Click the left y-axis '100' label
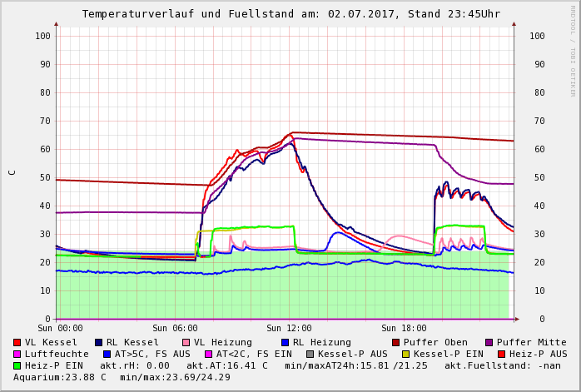 click(42, 36)
